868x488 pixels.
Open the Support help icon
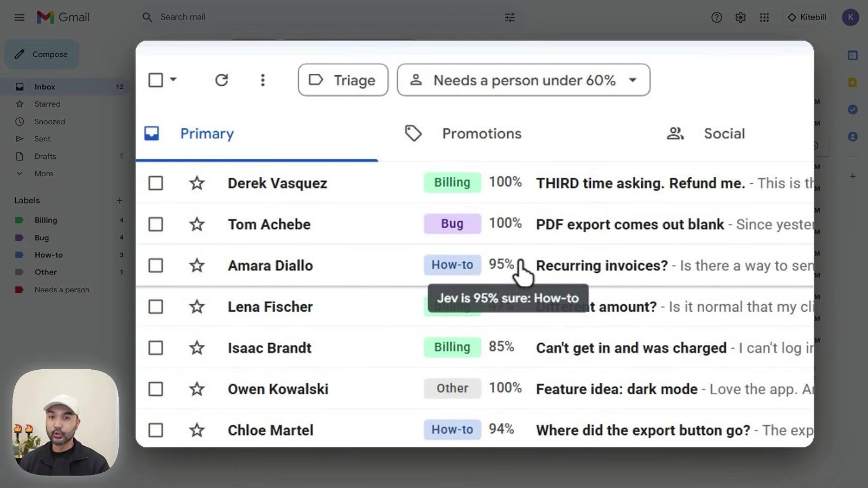717,17
